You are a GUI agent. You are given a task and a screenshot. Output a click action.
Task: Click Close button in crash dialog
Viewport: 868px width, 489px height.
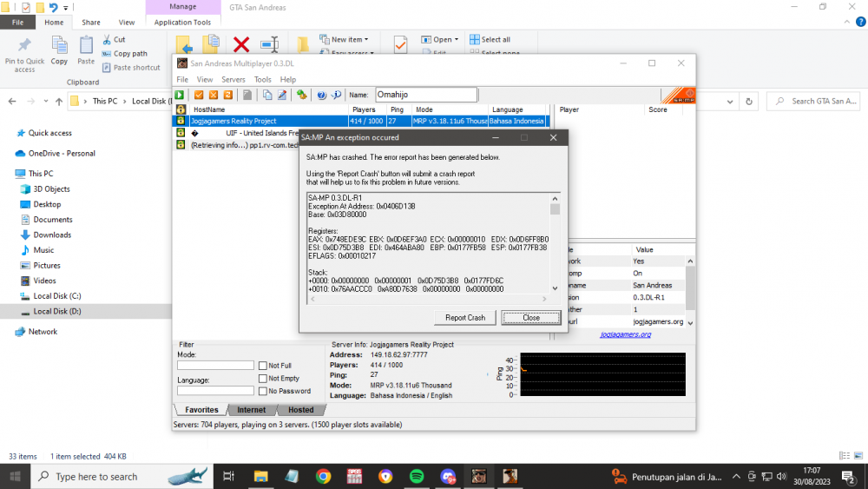[531, 318]
